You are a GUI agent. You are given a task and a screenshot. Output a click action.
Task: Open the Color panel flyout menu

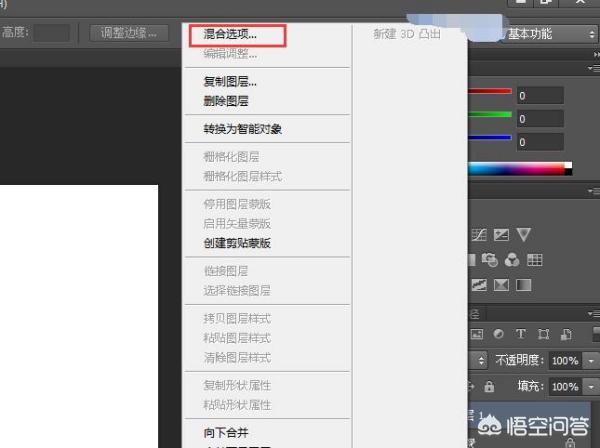tap(594, 68)
